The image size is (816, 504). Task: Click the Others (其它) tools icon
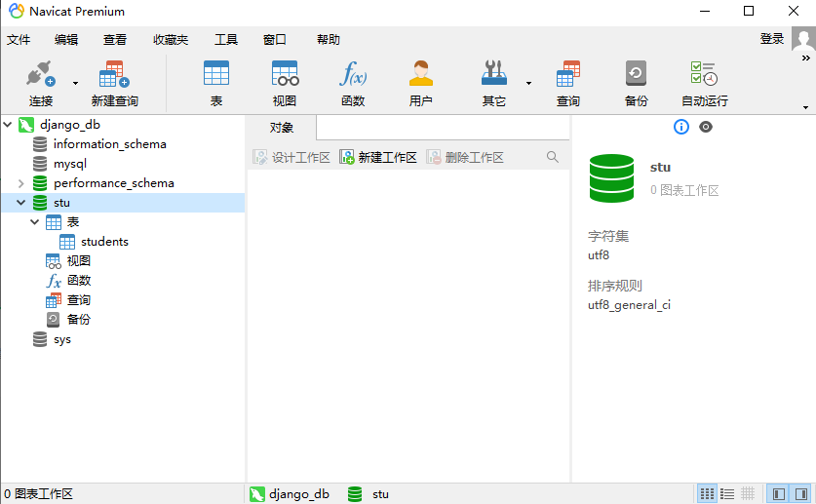pos(493,73)
